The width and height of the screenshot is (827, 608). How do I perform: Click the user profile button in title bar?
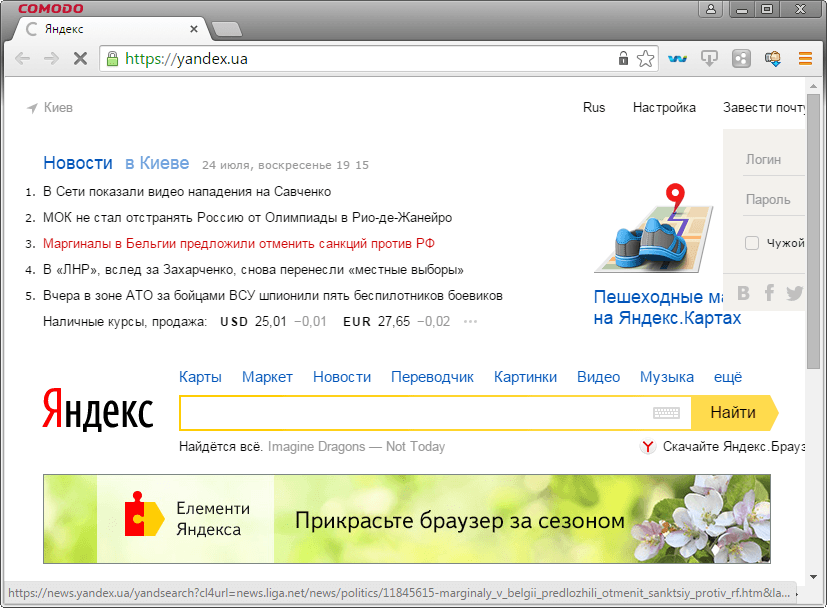pyautogui.click(x=711, y=9)
